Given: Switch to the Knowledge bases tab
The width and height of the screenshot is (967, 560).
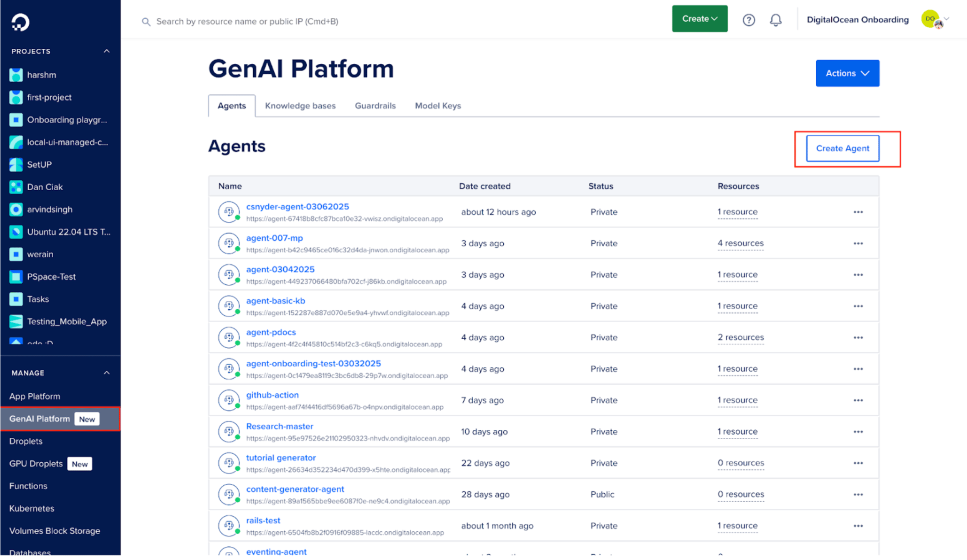Looking at the screenshot, I should 300,106.
